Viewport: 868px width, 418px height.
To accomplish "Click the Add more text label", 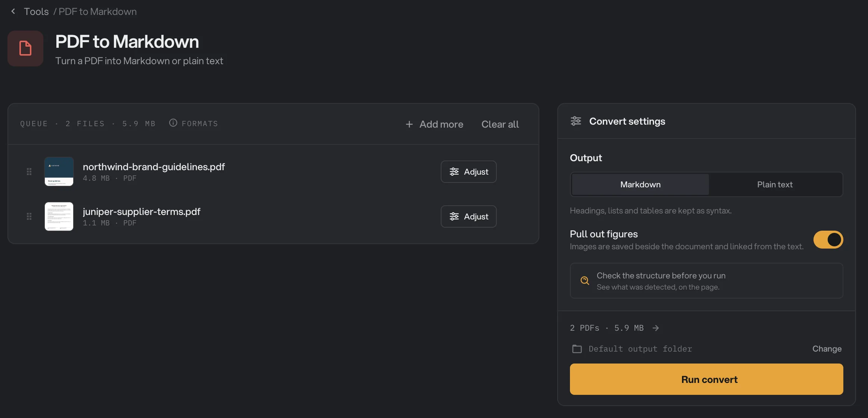I will coord(441,124).
